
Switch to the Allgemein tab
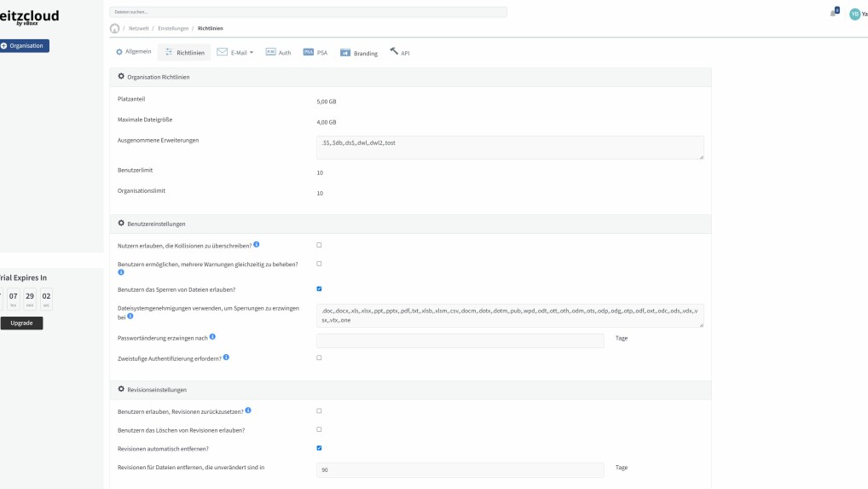[134, 52]
